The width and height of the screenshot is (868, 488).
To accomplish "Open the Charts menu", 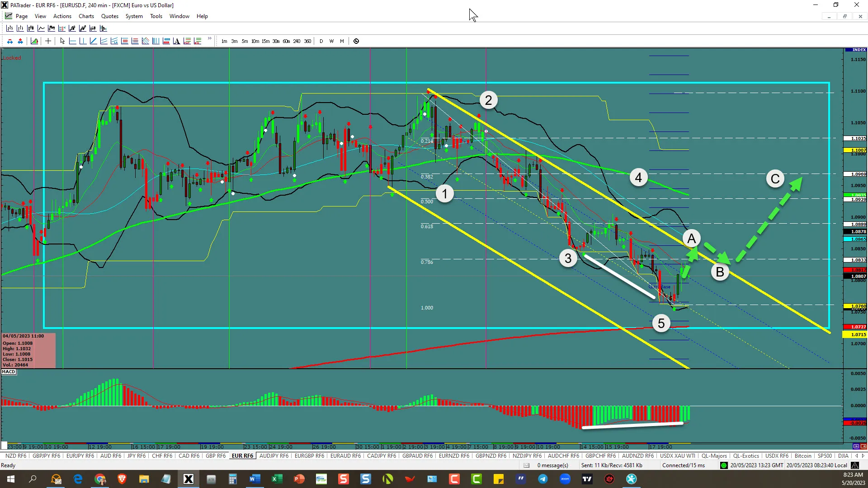I will coord(86,16).
